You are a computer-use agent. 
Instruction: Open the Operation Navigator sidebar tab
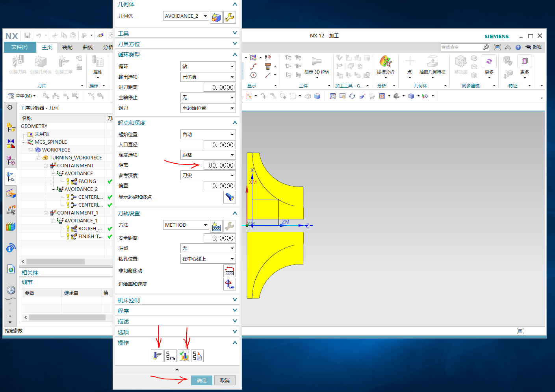(x=11, y=177)
